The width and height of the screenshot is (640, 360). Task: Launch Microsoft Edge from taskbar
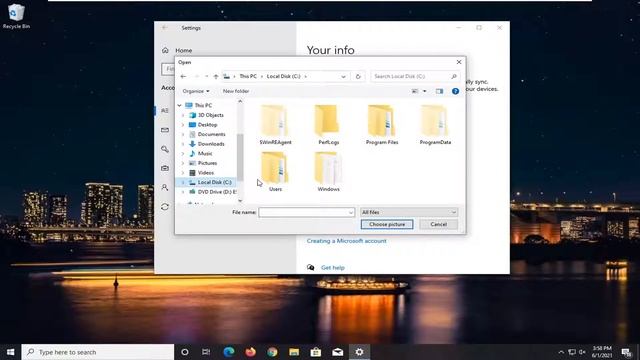229,352
